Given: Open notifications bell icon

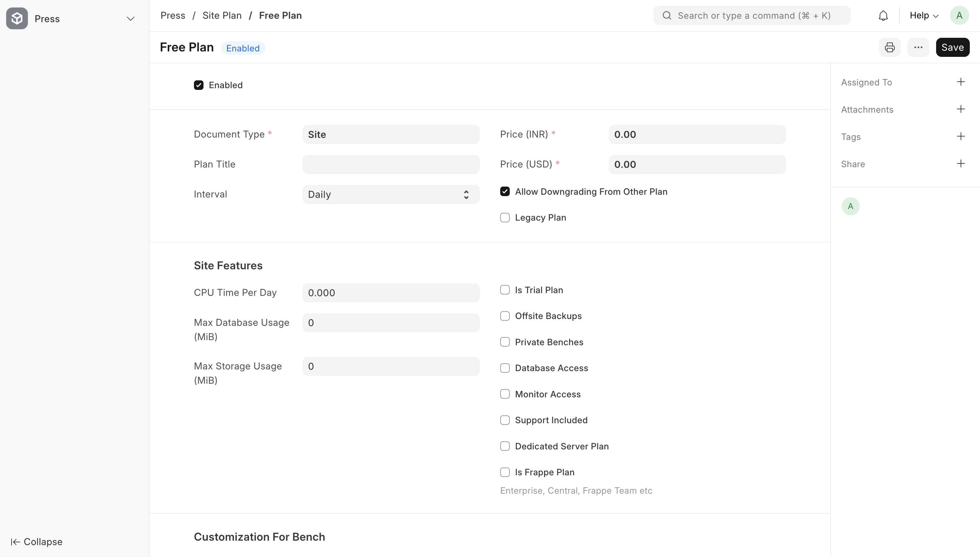Looking at the screenshot, I should pyautogui.click(x=883, y=16).
